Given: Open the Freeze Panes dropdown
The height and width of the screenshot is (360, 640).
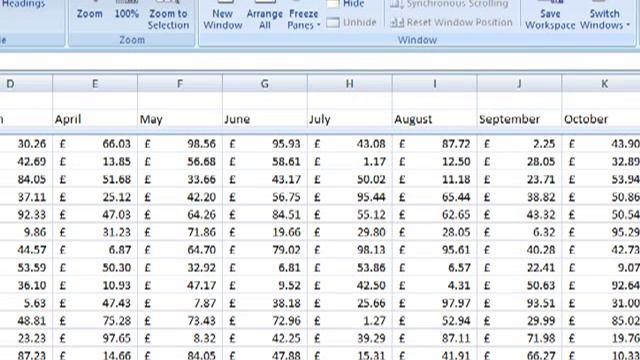Looking at the screenshot, I should (304, 15).
